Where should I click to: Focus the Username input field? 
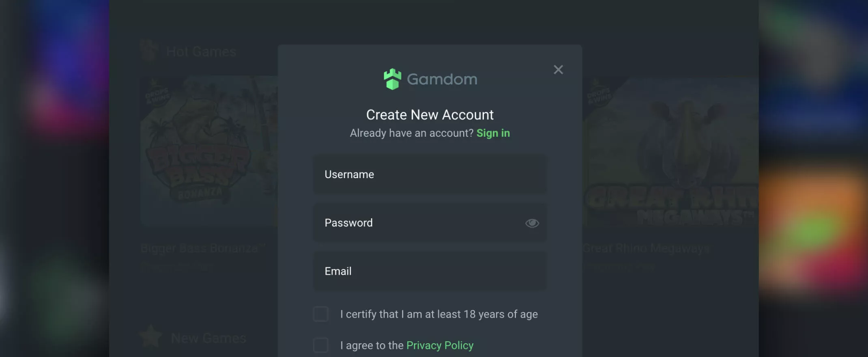[x=430, y=174]
